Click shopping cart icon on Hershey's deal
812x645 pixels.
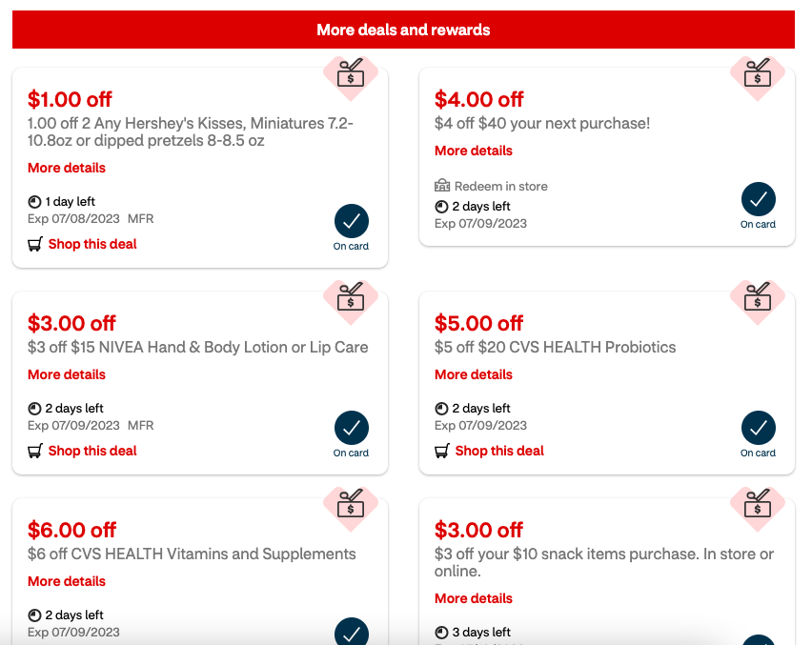pos(34,244)
